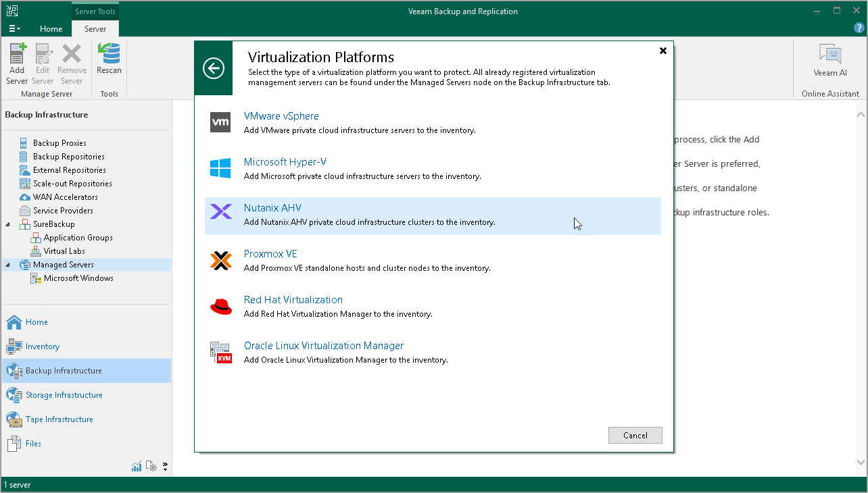Collapse the SureBackup tree node

[8, 224]
